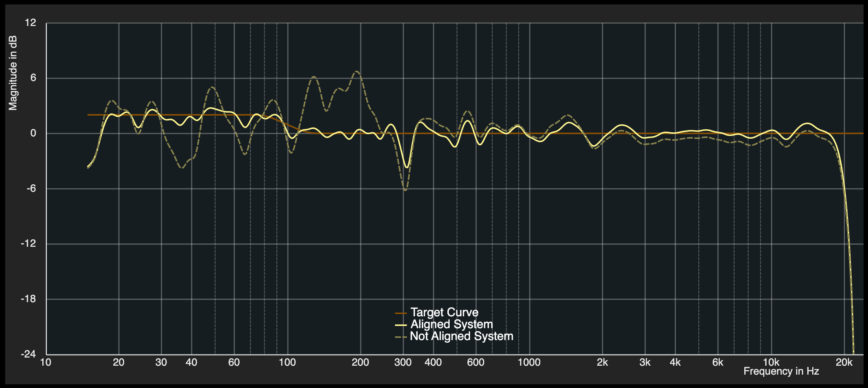Image resolution: width=868 pixels, height=388 pixels.
Task: Hide the Not Aligned System legend entry
Action: pyautogui.click(x=461, y=336)
